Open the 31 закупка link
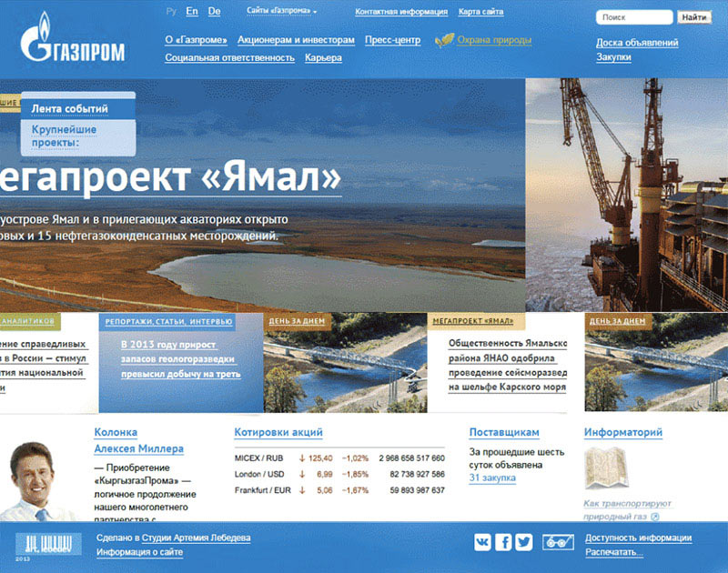Image resolution: width=728 pixels, height=573 pixels. click(492, 477)
